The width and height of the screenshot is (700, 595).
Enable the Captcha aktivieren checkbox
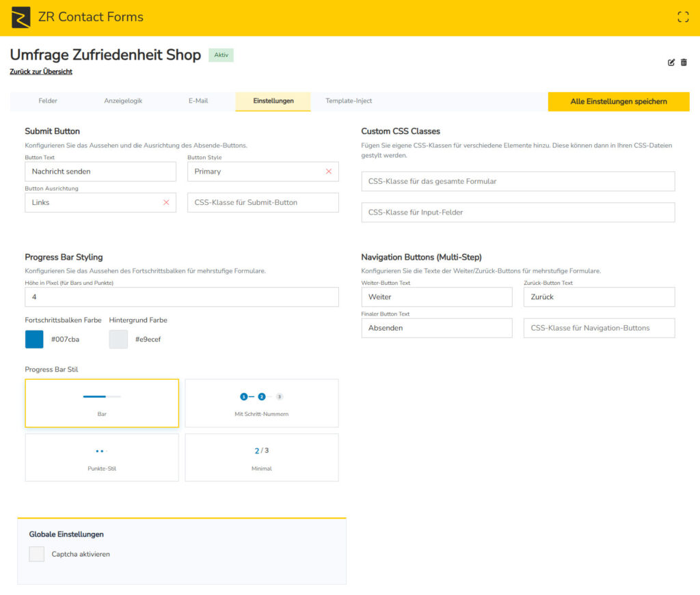pyautogui.click(x=36, y=554)
